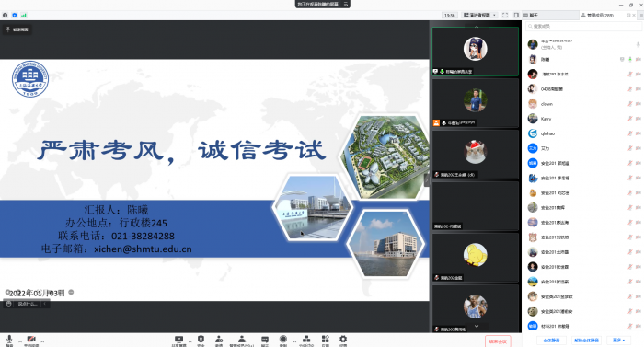Click the security shield icon
This screenshot has width=644, height=347.
tap(201, 340)
